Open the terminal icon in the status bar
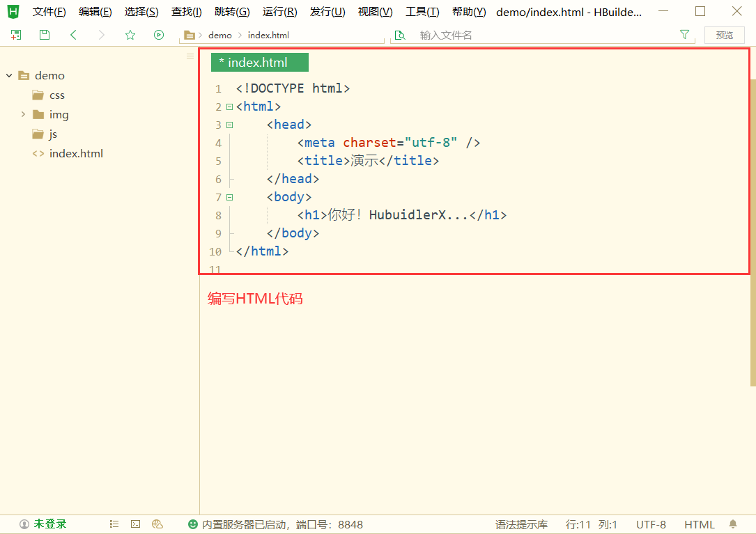Image resolution: width=756 pixels, height=534 pixels. [134, 524]
